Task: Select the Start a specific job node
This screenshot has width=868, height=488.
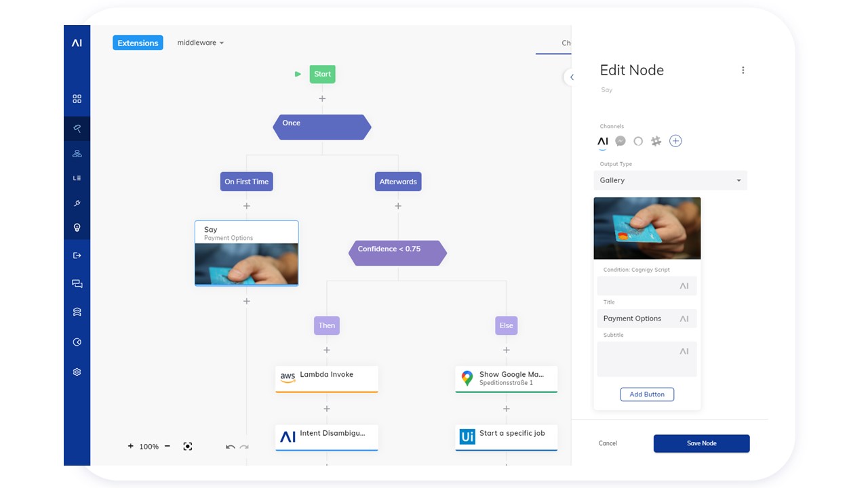Action: 506,438
